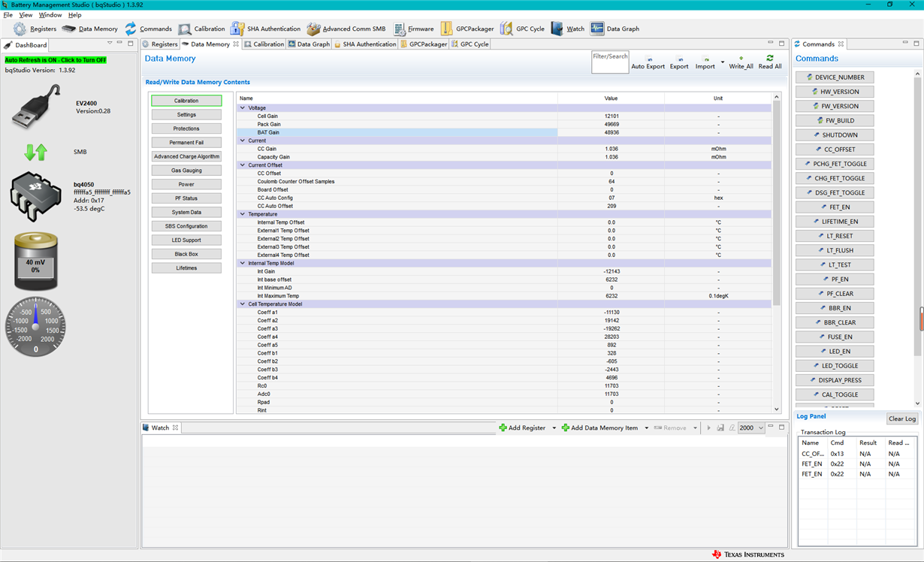
Task: Click the Export icon
Action: (x=679, y=62)
